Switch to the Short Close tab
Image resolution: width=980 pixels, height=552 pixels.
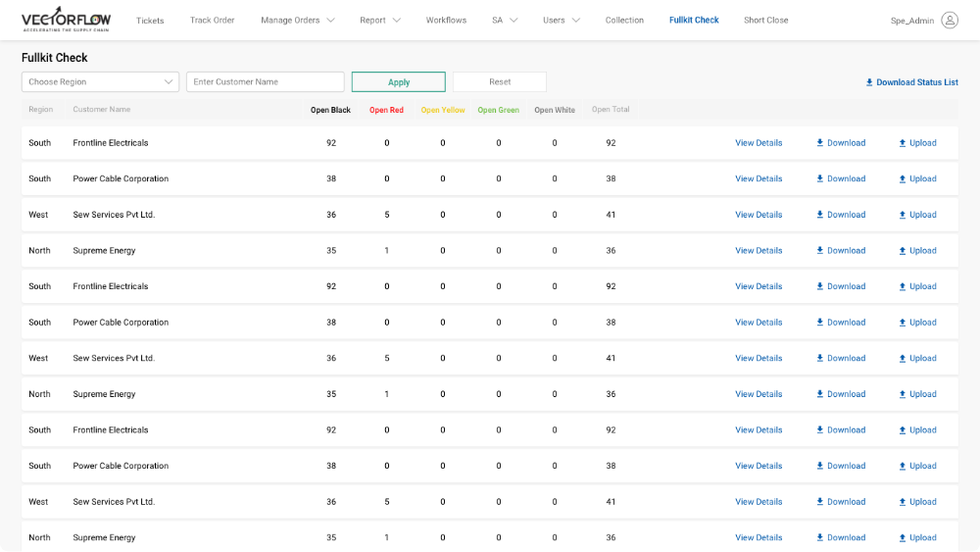[765, 21]
